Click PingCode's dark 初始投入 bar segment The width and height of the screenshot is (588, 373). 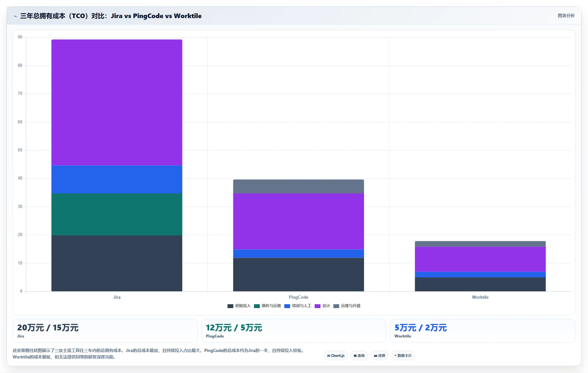pos(299,275)
